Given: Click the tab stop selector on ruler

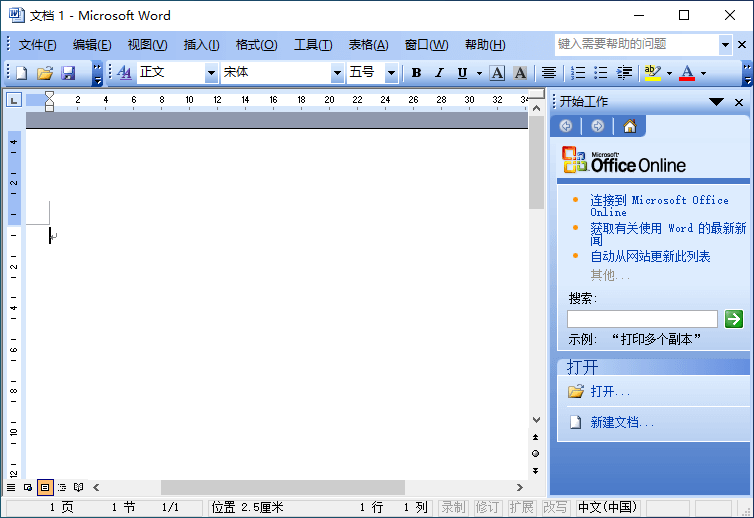Looking at the screenshot, I should tap(14, 100).
